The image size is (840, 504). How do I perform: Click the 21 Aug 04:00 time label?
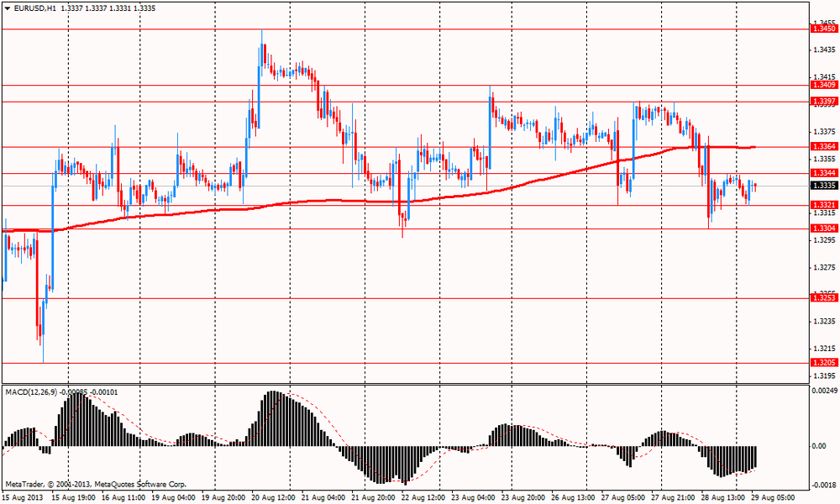[323, 497]
